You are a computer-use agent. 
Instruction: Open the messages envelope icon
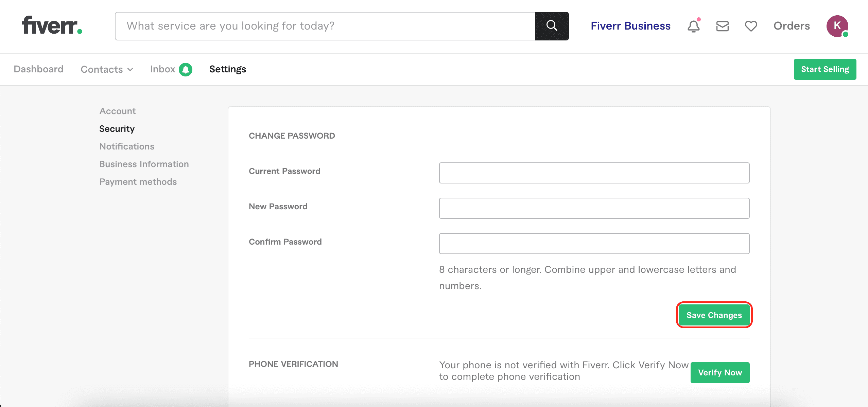[722, 26]
